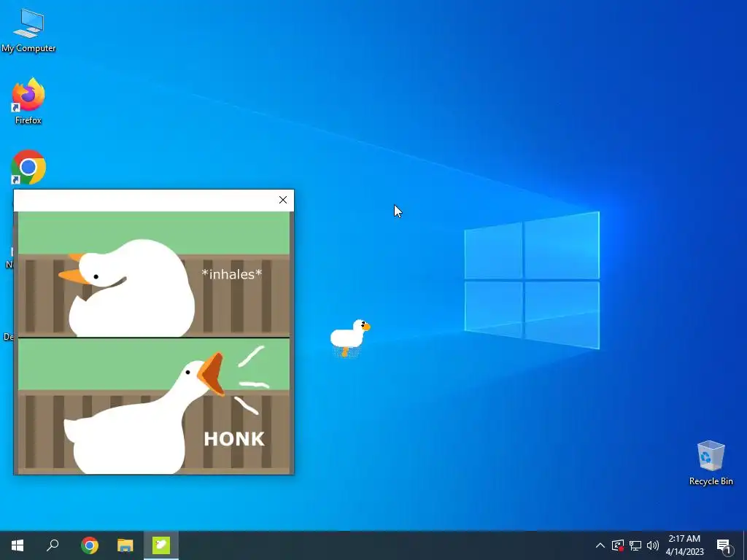Launch Chrome from the taskbar
The width and height of the screenshot is (747, 560).
pyautogui.click(x=90, y=545)
